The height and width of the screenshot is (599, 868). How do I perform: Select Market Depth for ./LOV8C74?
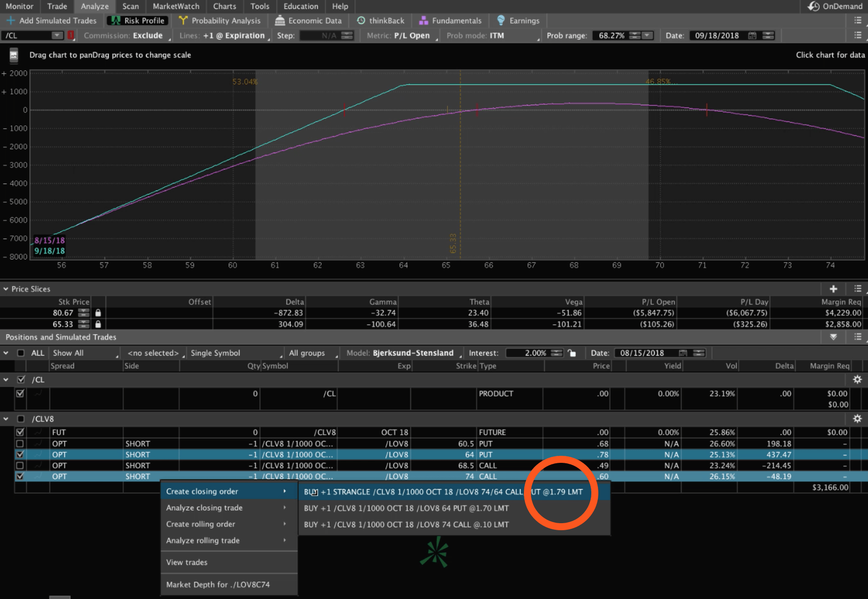[229, 584]
